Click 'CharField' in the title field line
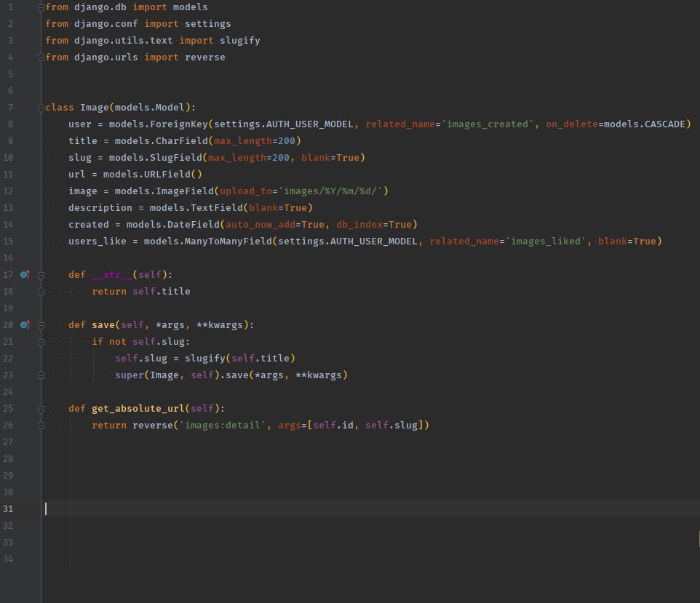The height and width of the screenshot is (603, 700). tap(182, 141)
